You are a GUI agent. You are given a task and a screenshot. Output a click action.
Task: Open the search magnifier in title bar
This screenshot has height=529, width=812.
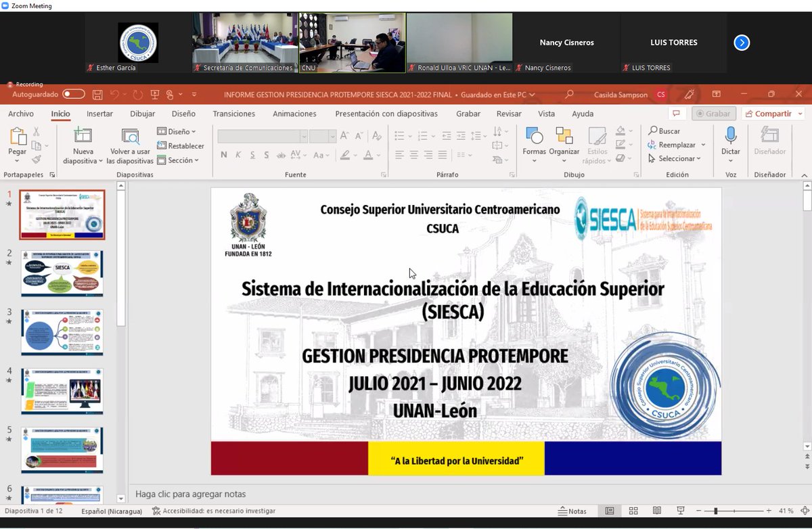pyautogui.click(x=569, y=95)
